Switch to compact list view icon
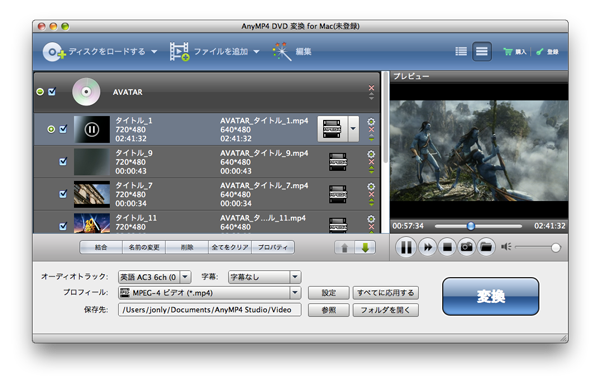The width and height of the screenshot is (600, 387). [461, 51]
